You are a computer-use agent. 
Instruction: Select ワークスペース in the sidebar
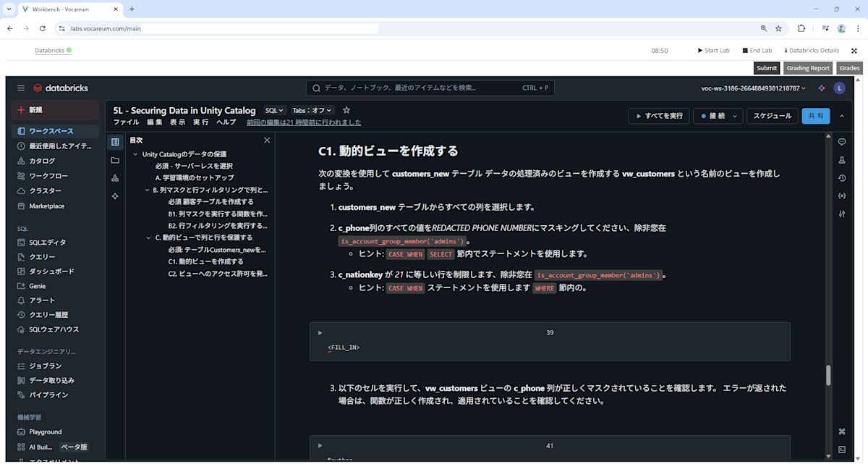(x=56, y=131)
